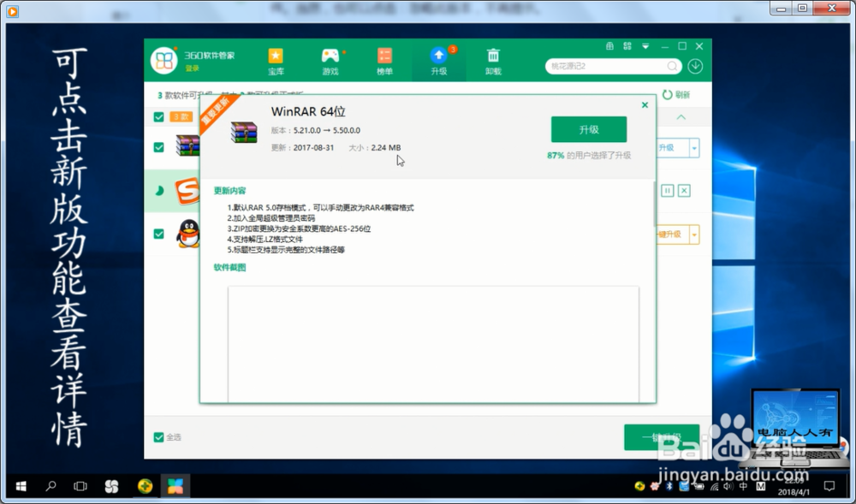Screen dimensions: 856x504
Task: Click the 刷新 refresh button
Action: pos(676,95)
